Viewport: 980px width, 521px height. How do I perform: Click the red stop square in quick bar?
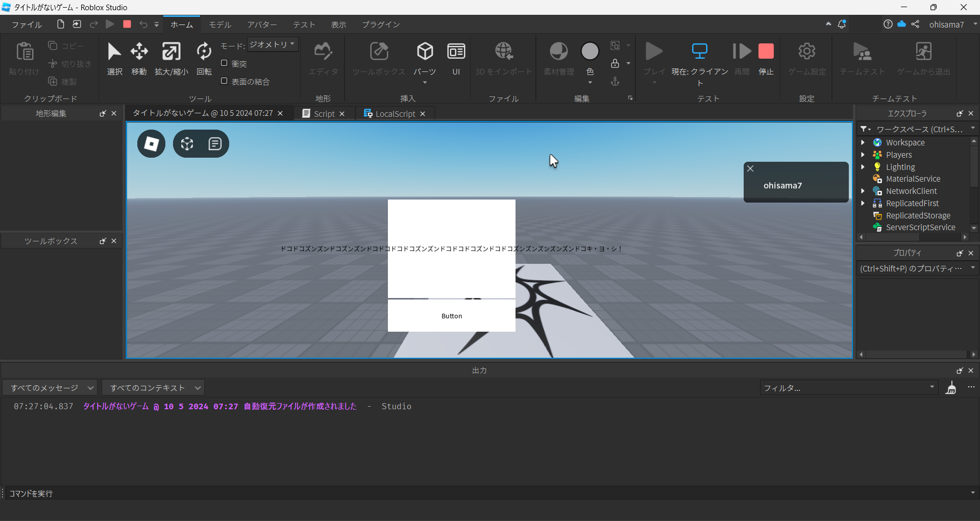tap(127, 24)
